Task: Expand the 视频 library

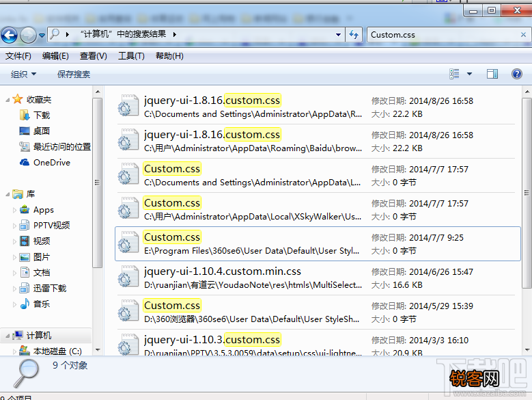Action: pos(14,241)
